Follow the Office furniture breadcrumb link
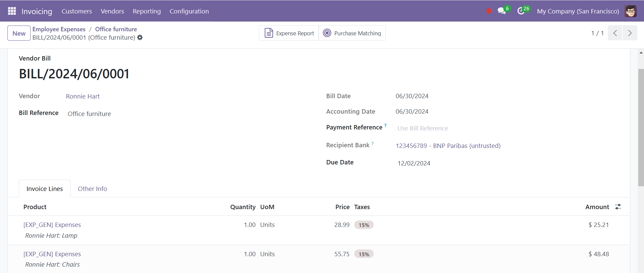 click(x=116, y=29)
